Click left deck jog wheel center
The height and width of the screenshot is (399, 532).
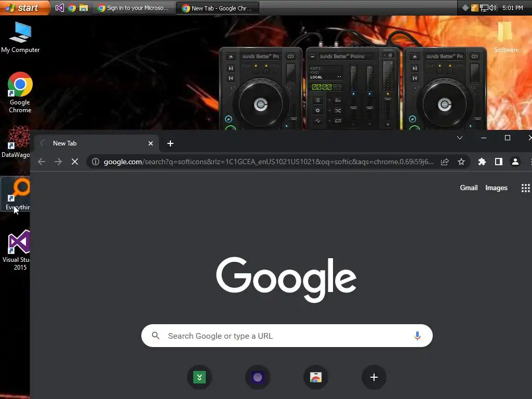tap(261, 104)
